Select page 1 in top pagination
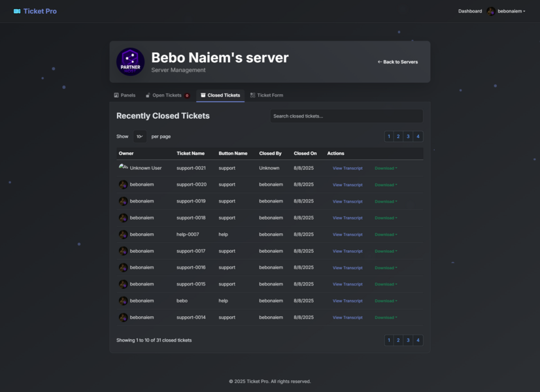Viewport: 540px width, 392px height. pyautogui.click(x=389, y=137)
